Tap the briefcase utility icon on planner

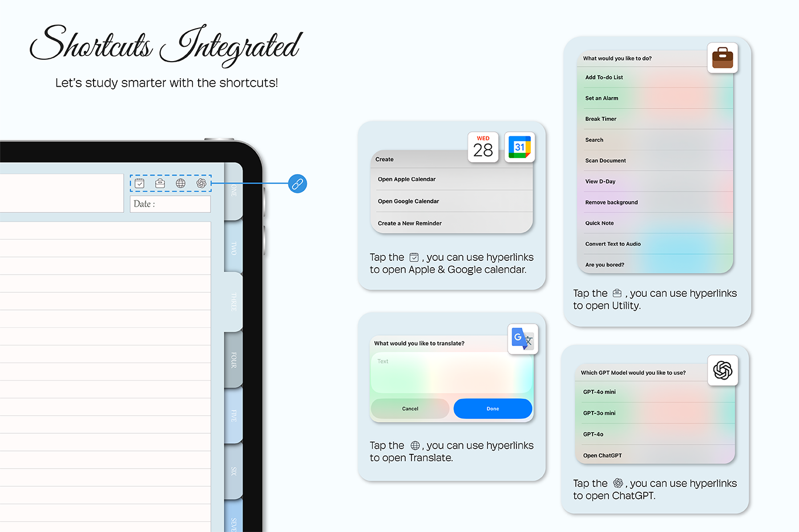[160, 183]
